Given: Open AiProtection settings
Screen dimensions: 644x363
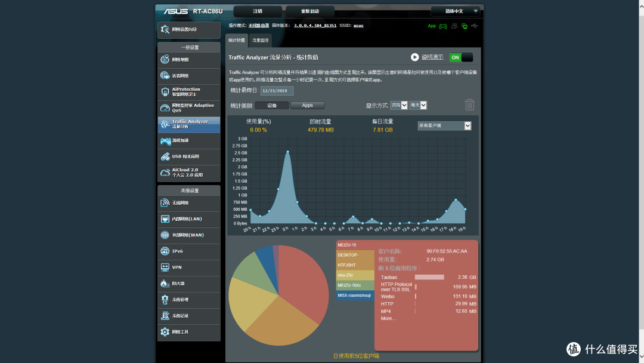Looking at the screenshot, I should click(189, 92).
